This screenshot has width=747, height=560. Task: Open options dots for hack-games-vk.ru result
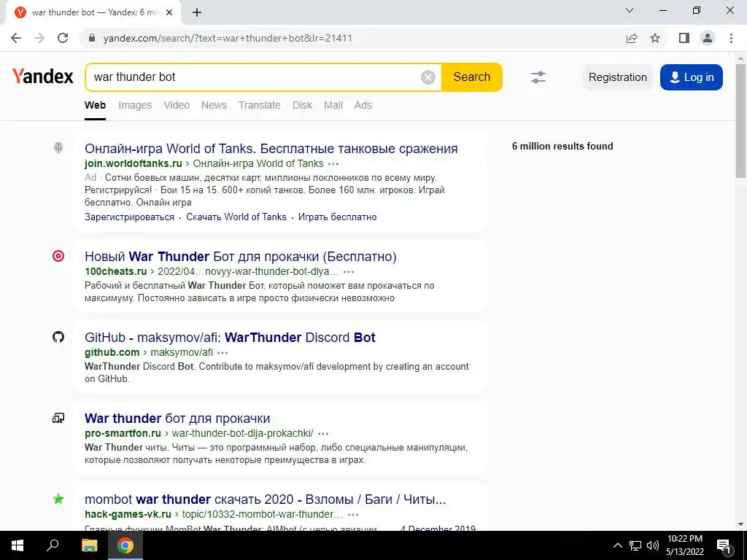click(353, 515)
